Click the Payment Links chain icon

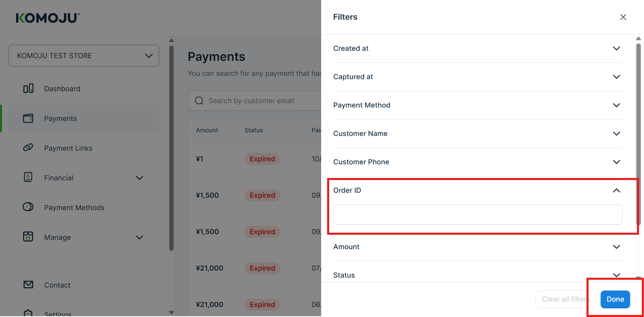28,148
